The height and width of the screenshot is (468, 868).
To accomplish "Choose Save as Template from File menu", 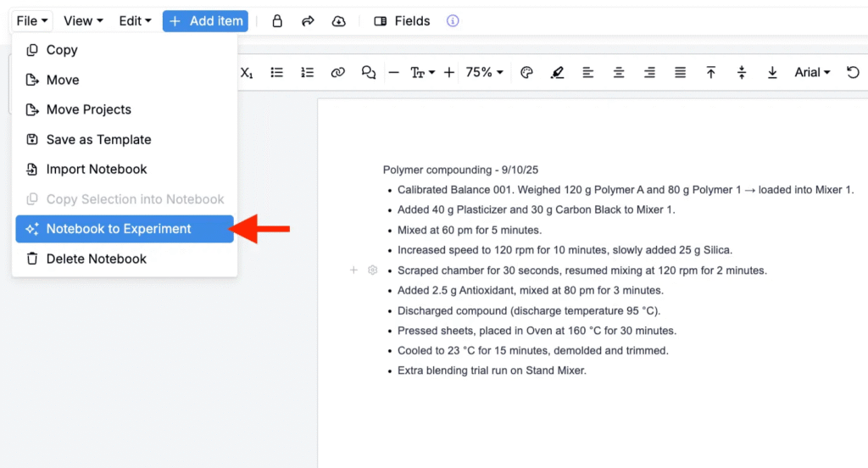I will click(98, 140).
